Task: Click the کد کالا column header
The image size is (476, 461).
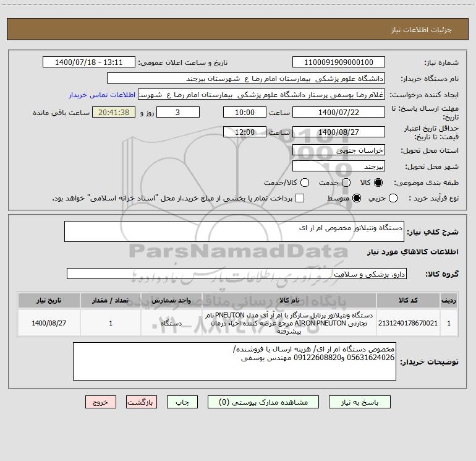Action: pos(408,301)
